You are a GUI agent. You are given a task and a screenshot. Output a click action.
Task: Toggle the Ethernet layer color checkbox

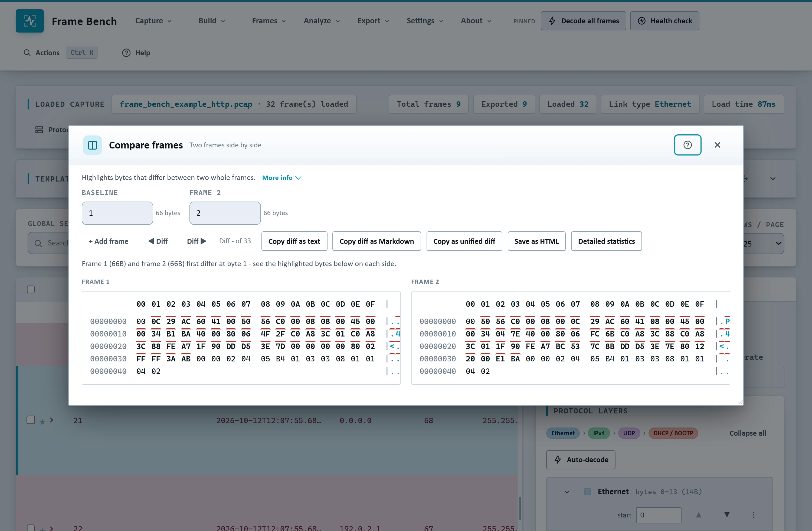[x=587, y=491]
